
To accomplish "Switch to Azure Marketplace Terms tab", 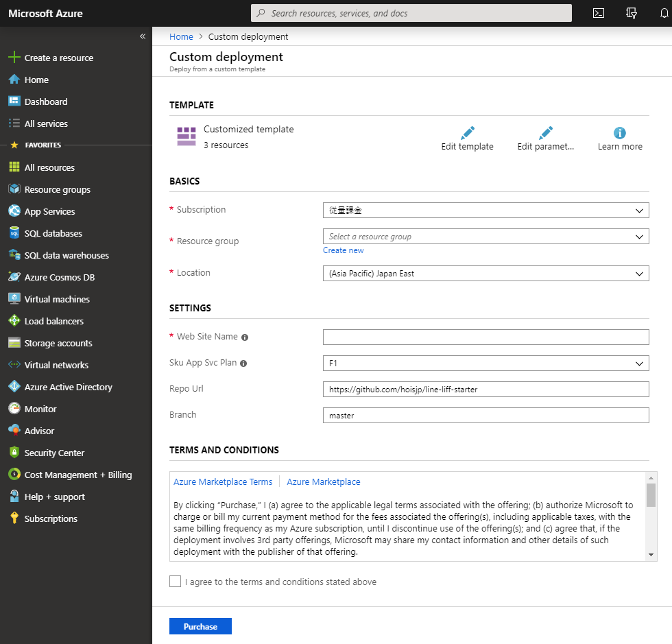I will (x=223, y=482).
